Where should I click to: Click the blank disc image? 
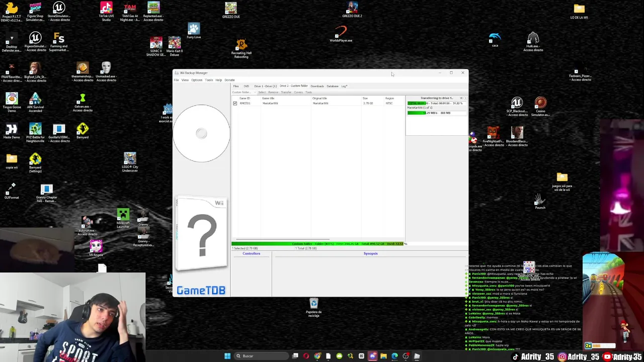pos(201,133)
